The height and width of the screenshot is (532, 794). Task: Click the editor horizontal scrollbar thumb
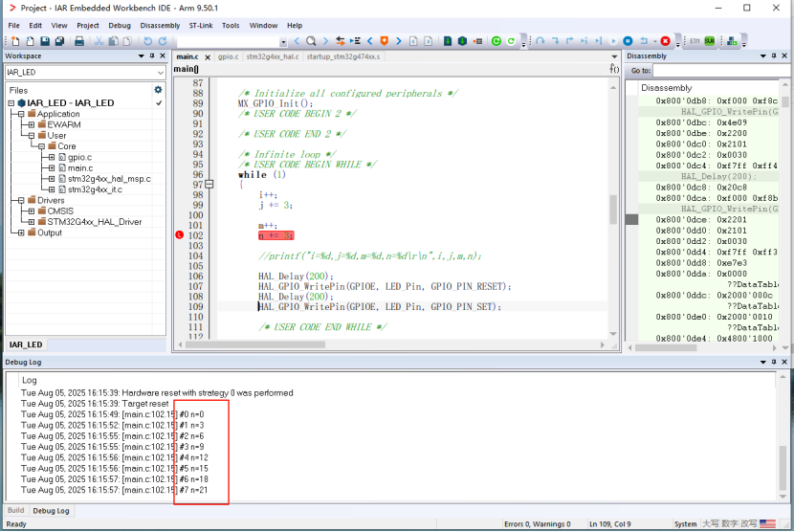tap(255, 344)
